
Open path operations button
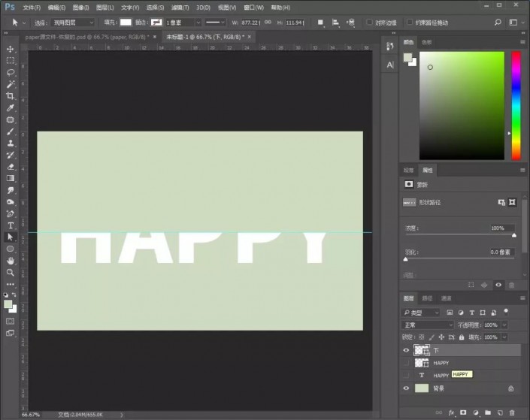coord(320,23)
